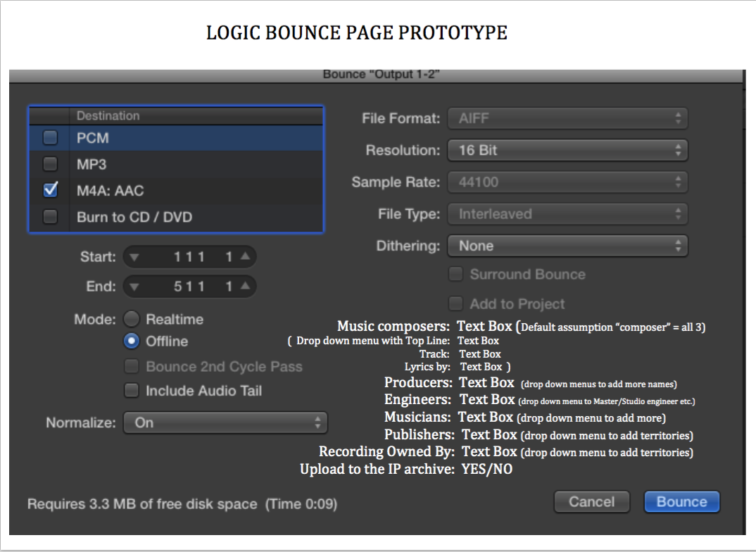
Task: Click the Track Text Box
Action: [480, 354]
